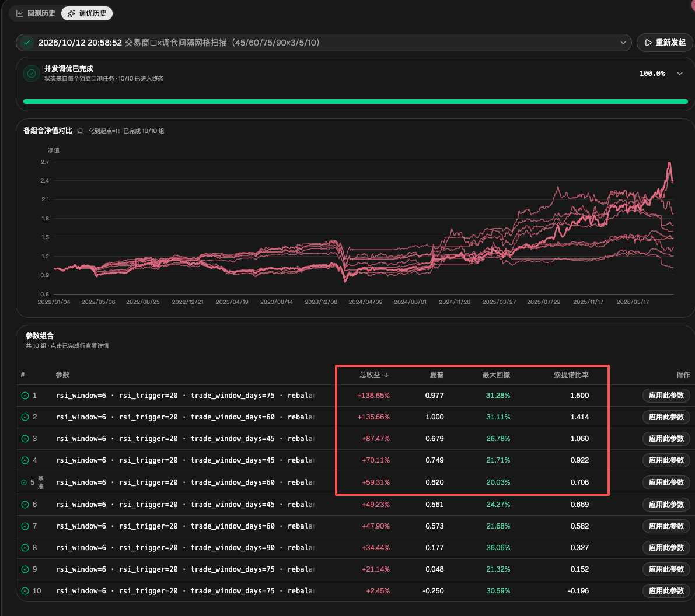This screenshot has width=695, height=616.
Task: Apply parameters for the +2.45% row
Action: click(x=666, y=591)
